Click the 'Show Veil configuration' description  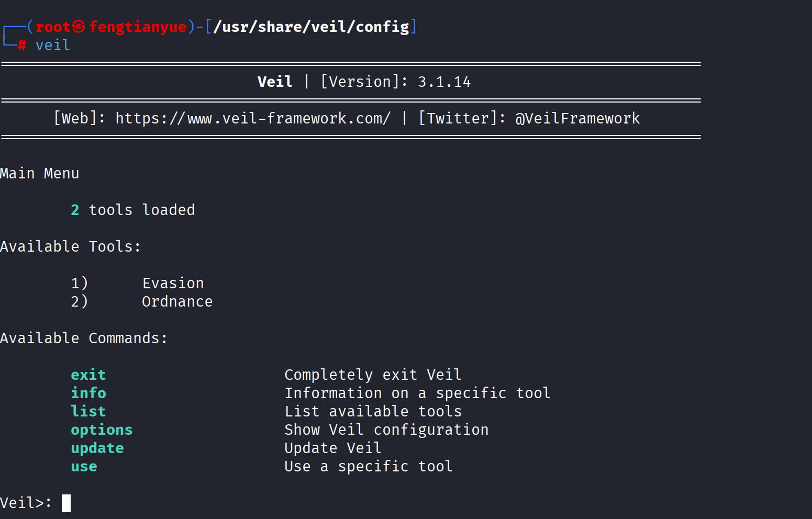(x=386, y=430)
